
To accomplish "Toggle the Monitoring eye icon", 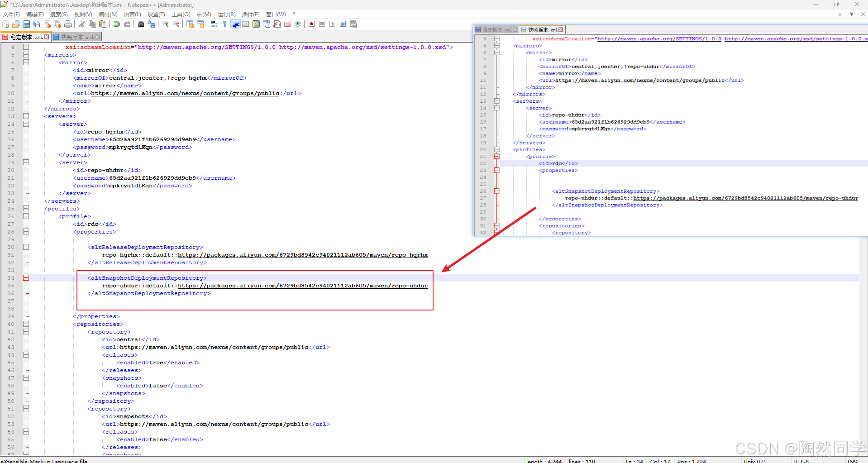I will [x=298, y=24].
